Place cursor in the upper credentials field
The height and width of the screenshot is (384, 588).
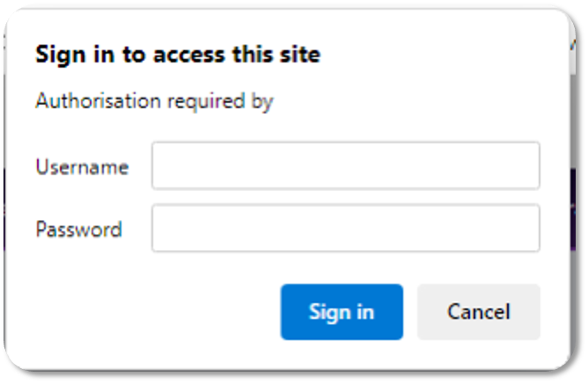point(345,166)
